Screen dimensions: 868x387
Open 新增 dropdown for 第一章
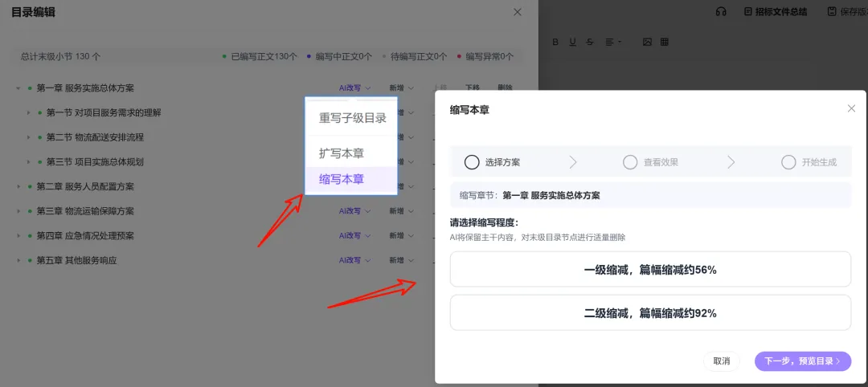point(401,88)
